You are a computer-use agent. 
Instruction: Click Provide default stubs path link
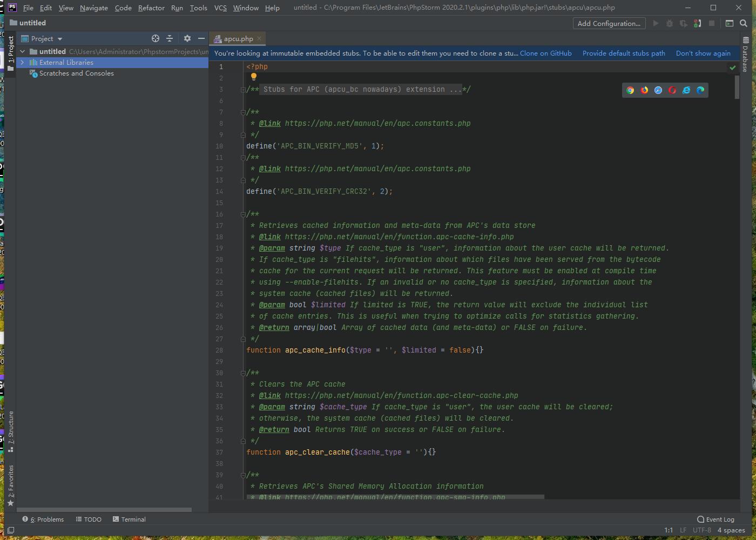coord(624,53)
